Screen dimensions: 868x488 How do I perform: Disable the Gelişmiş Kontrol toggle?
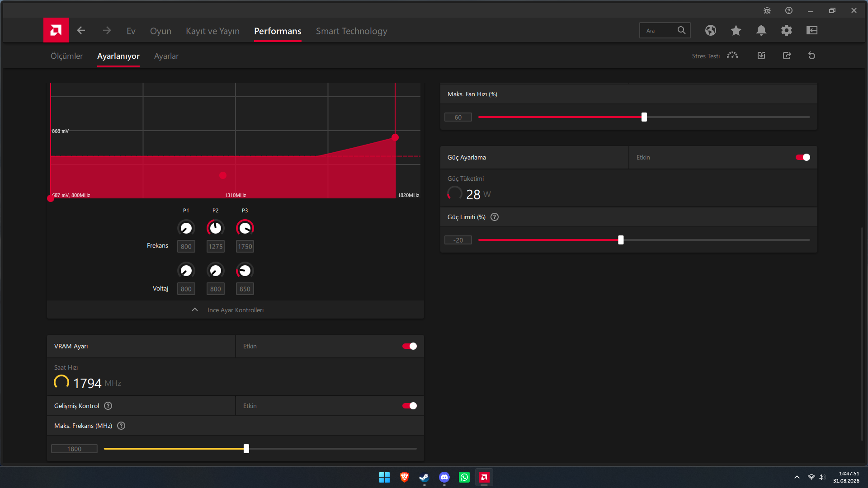click(410, 406)
